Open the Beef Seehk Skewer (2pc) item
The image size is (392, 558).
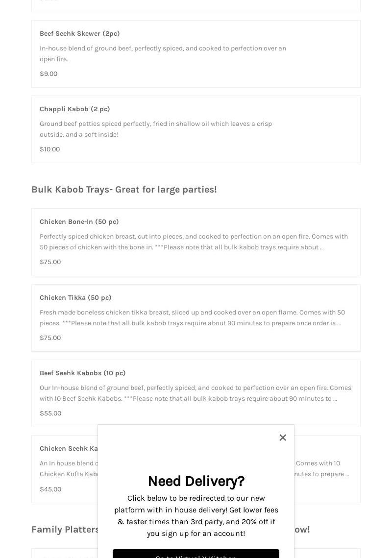(x=80, y=34)
